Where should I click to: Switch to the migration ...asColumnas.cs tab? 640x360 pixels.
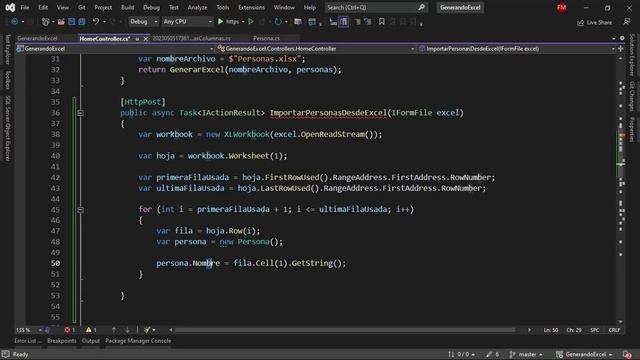[191, 38]
